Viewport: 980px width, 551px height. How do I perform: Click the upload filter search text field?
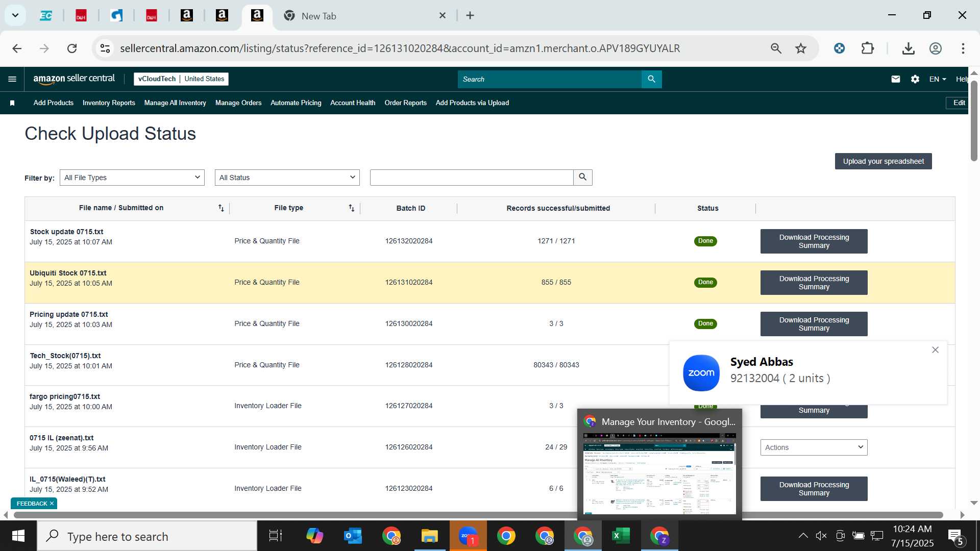tap(472, 178)
